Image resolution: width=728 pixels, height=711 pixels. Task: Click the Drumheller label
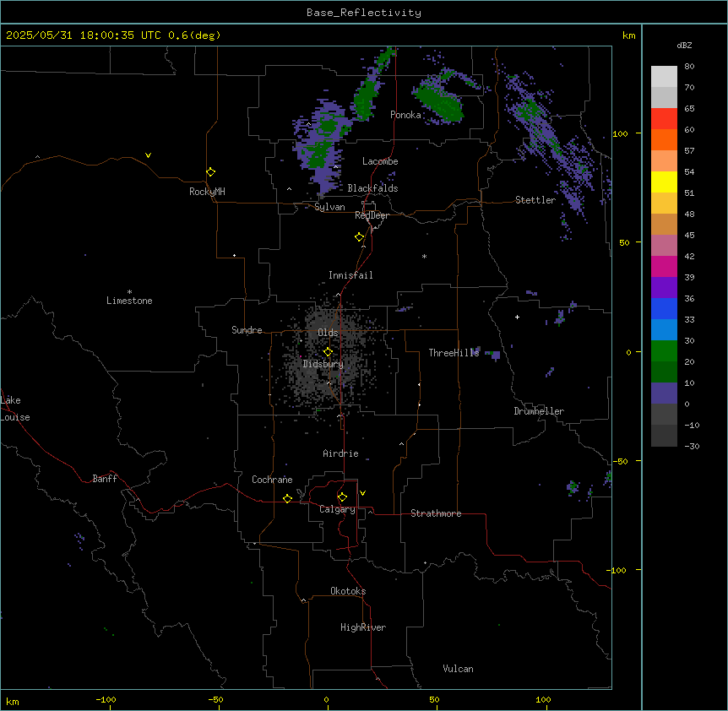(x=539, y=411)
